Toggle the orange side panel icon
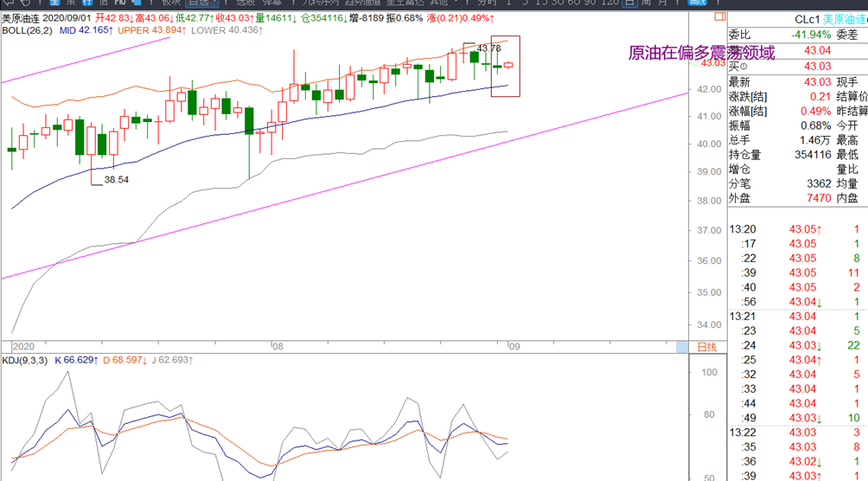The width and height of the screenshot is (868, 481). pyautogui.click(x=719, y=16)
